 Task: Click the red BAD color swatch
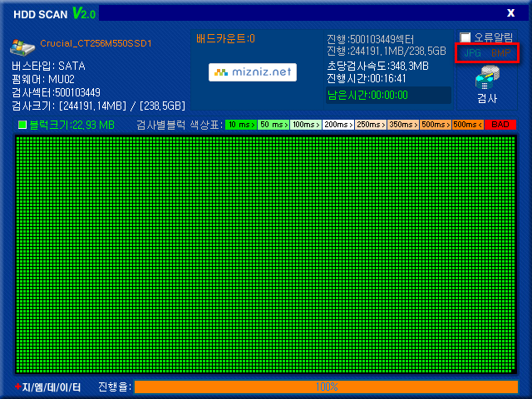click(500, 125)
